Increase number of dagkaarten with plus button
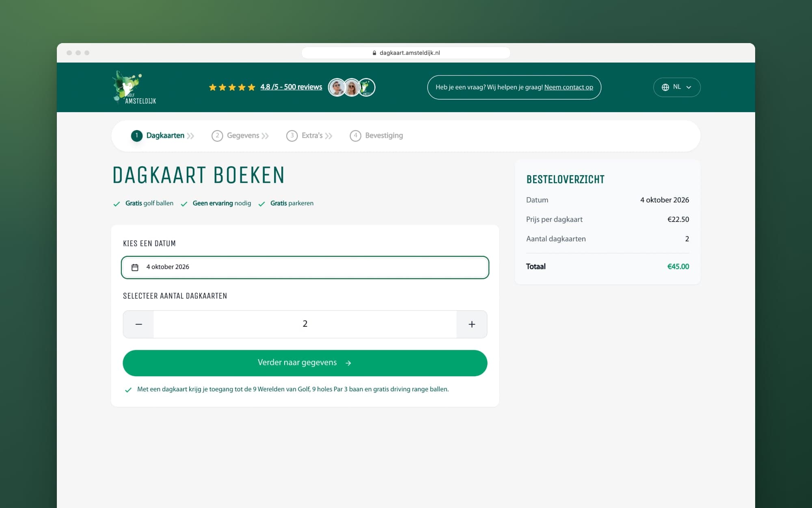Viewport: 812px width, 508px height. point(472,324)
